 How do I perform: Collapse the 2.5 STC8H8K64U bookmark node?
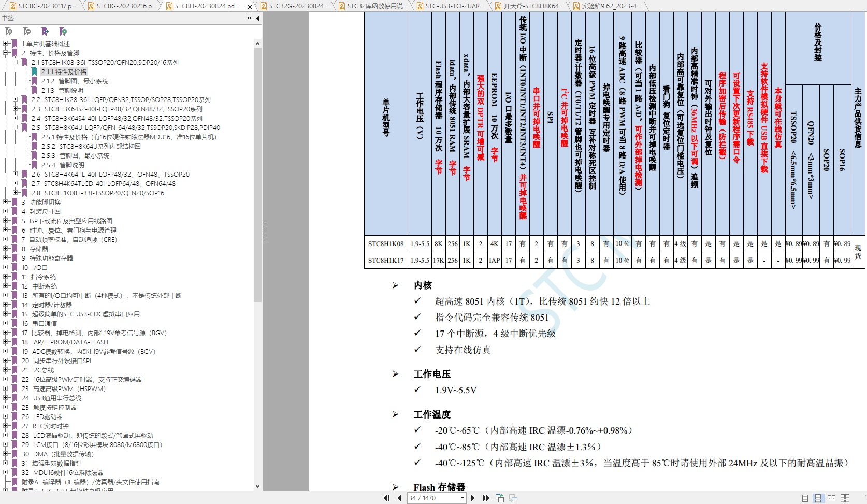pos(16,127)
